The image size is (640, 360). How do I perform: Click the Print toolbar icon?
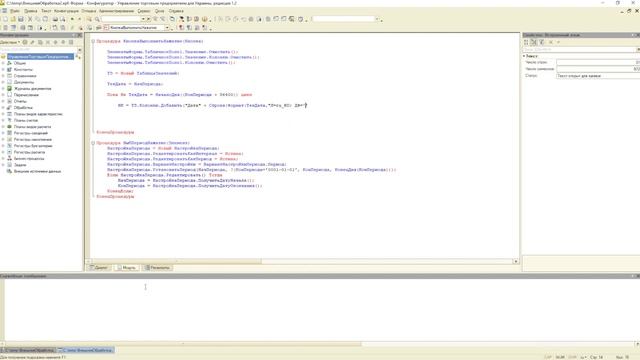55,19
